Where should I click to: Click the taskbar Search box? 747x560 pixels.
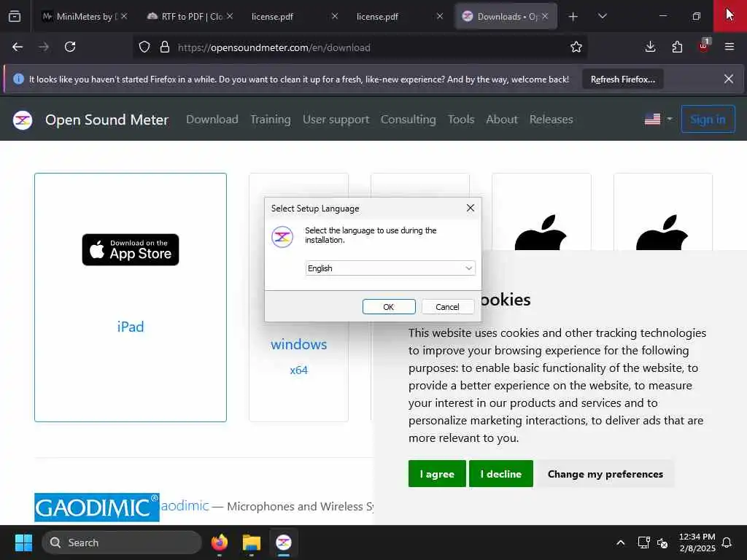[122, 542]
